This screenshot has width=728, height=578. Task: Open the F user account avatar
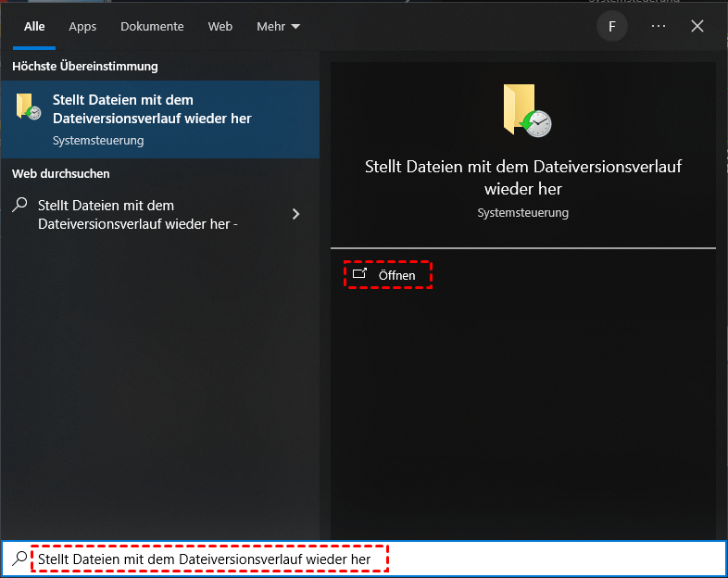(x=612, y=27)
